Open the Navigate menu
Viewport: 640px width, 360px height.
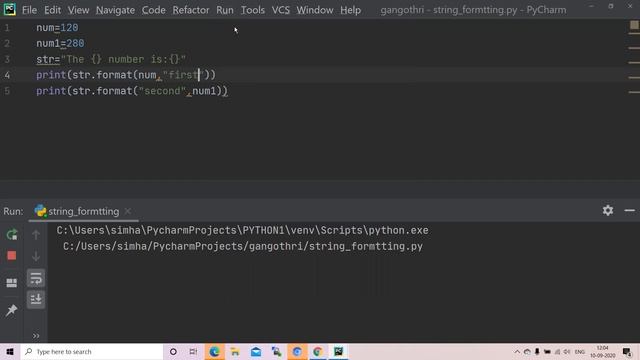[115, 10]
